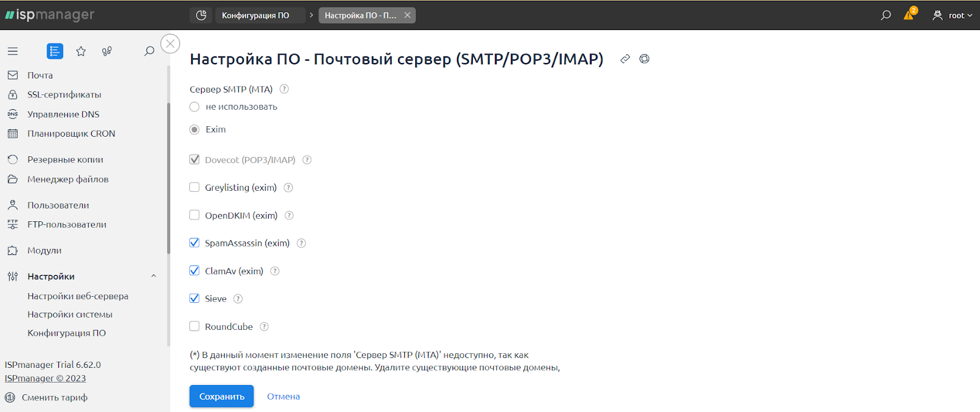Screen dimensions: 980x412
Task: Copy the page link icon next to title
Action: [625, 59]
